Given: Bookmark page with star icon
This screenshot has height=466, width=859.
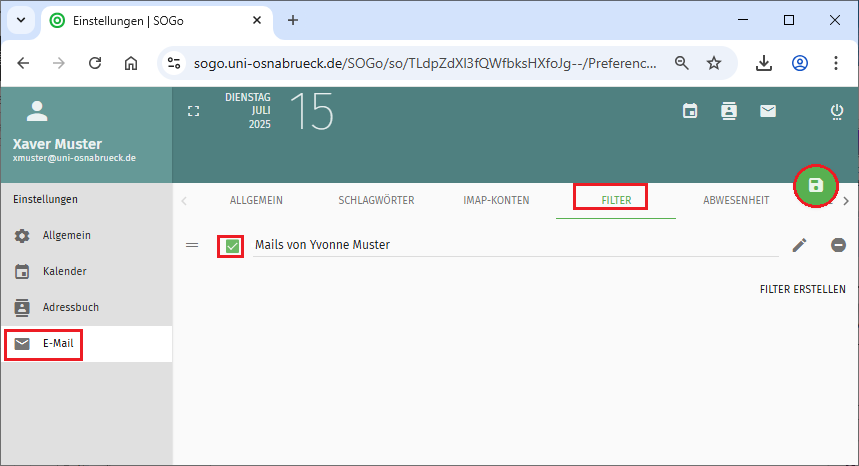Looking at the screenshot, I should click(x=714, y=63).
